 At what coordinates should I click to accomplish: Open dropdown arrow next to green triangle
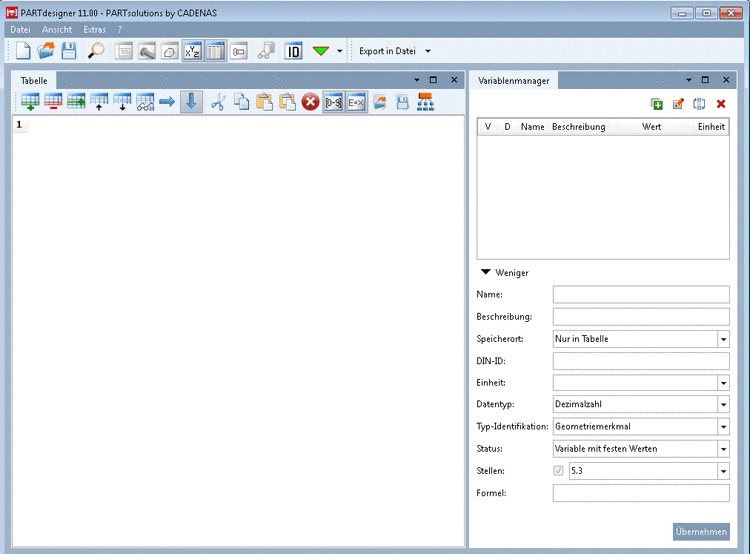[x=340, y=51]
